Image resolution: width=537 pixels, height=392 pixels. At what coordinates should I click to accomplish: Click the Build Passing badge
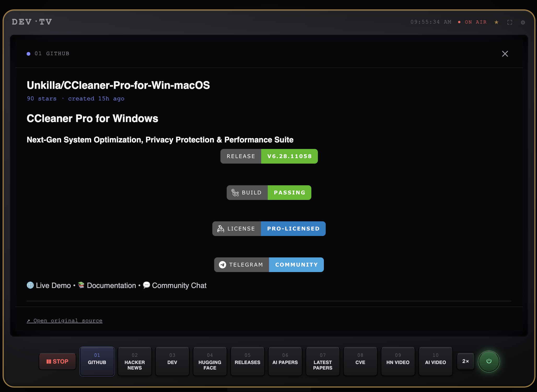(x=269, y=193)
